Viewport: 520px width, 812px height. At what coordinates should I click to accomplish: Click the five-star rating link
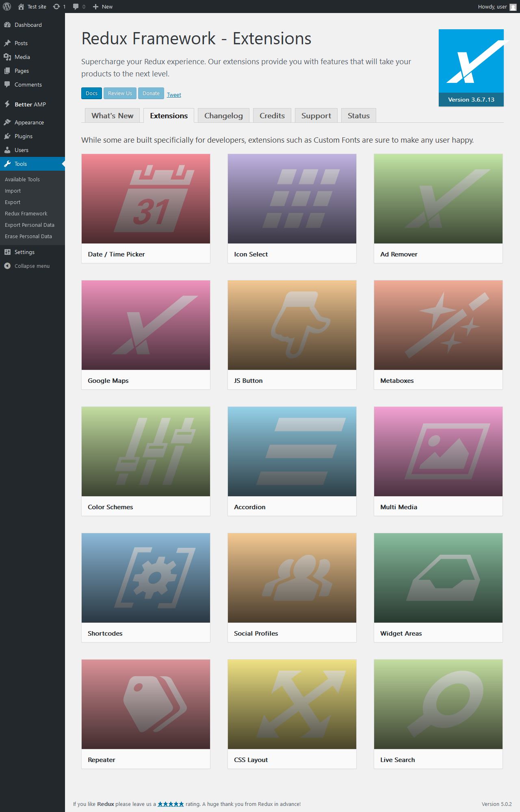click(x=171, y=804)
